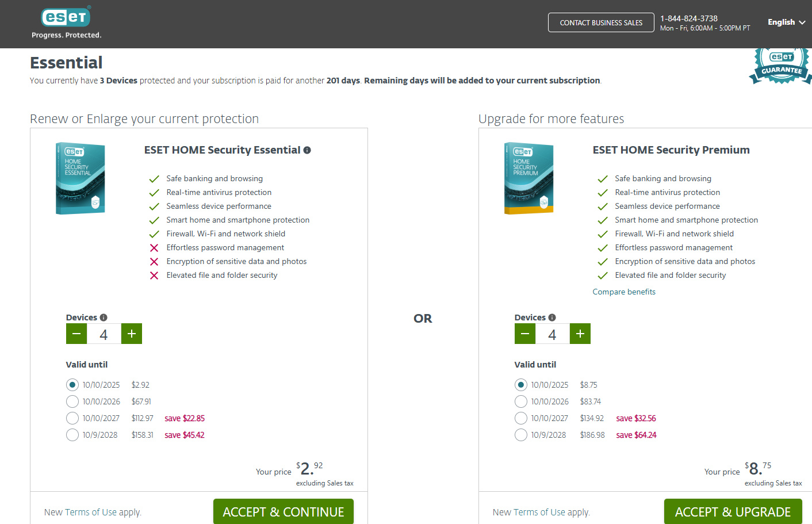
Task: Click Accept & Continue button
Action: pyautogui.click(x=284, y=511)
